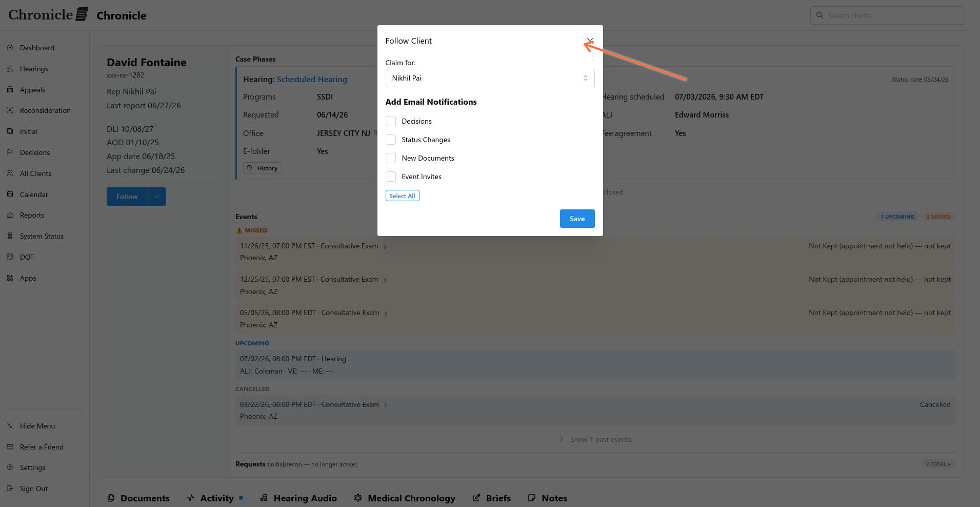The image size is (980, 507).
Task: Open the Scheduled Hearing link
Action: click(x=312, y=79)
